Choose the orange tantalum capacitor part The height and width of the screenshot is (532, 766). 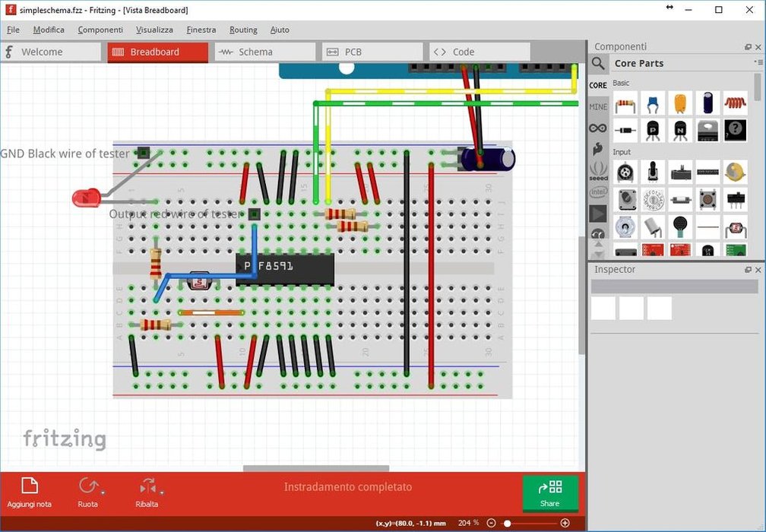pos(680,103)
